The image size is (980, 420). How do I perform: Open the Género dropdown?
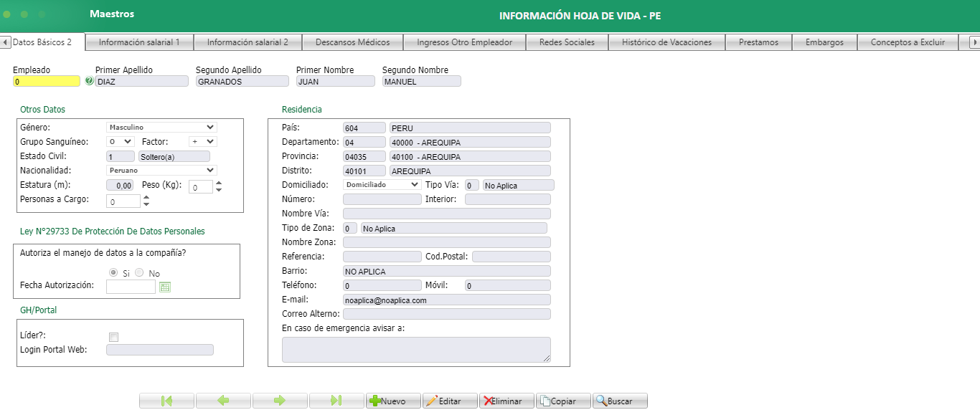click(209, 127)
